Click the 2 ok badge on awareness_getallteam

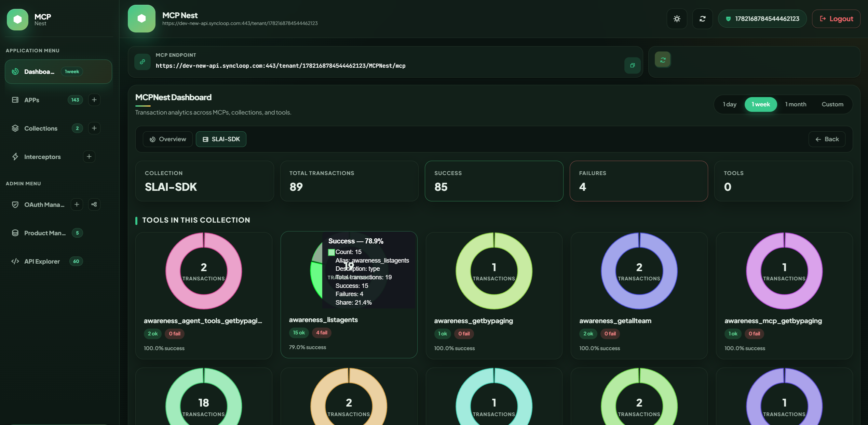588,334
